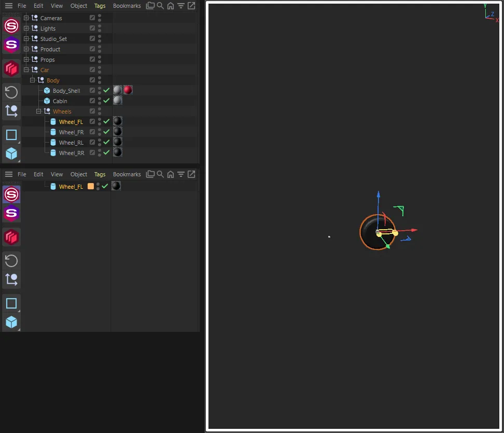Click pop-out window icon in lower manager
504x433 pixels.
point(191,174)
